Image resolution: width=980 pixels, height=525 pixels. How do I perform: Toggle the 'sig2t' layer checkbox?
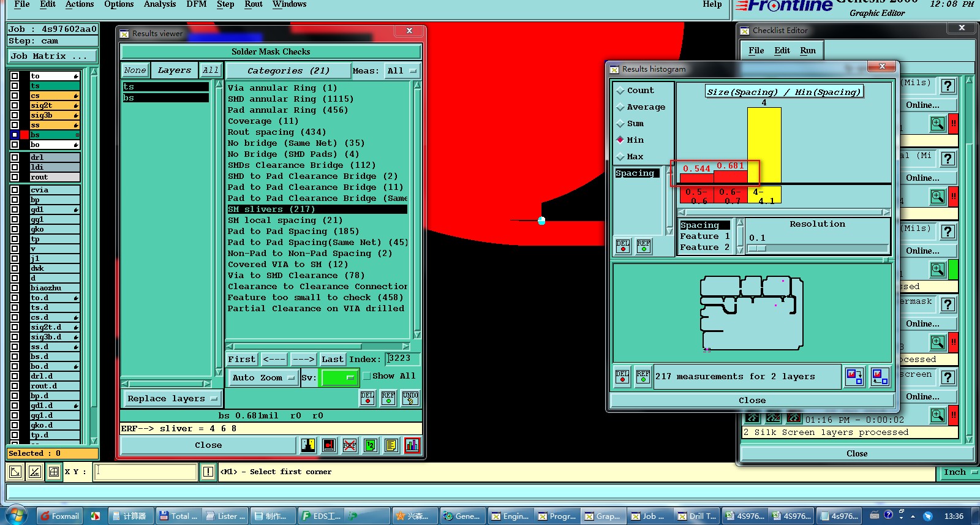(15, 105)
